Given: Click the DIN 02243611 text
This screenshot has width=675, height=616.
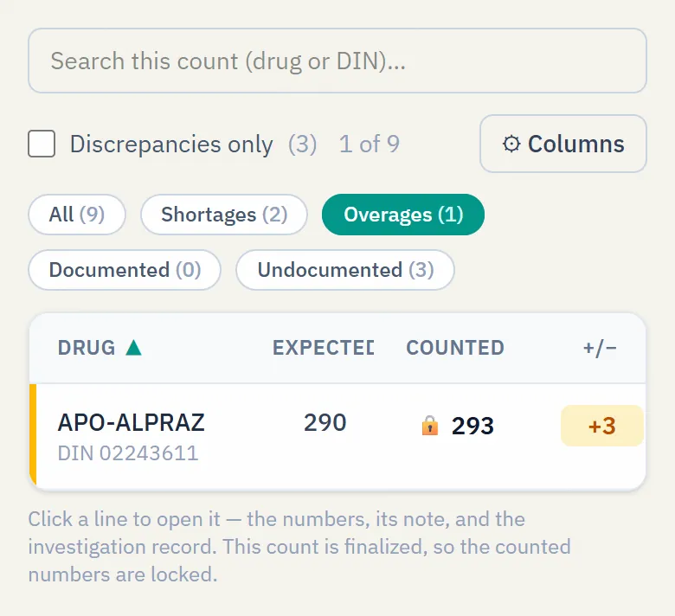Looking at the screenshot, I should (128, 453).
